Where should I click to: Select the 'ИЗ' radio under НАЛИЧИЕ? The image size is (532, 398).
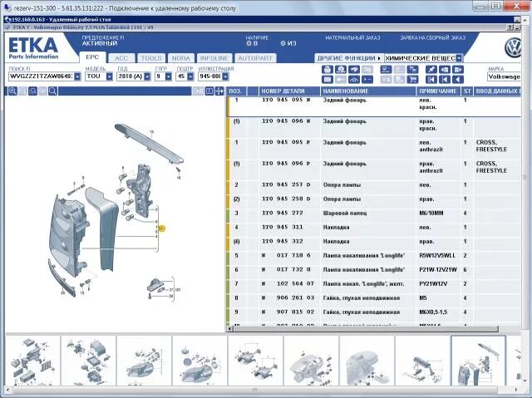283,43
